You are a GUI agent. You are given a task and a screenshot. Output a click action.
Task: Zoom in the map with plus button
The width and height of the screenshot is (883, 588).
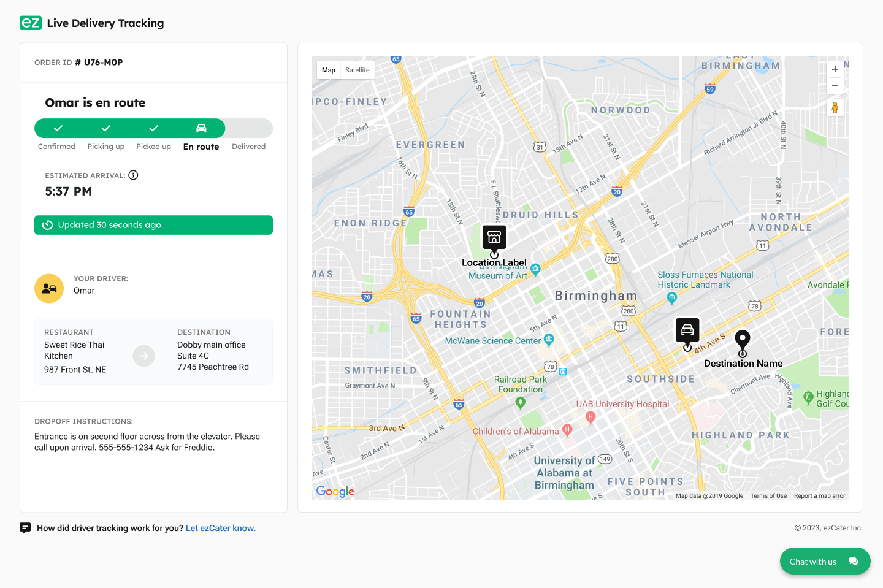pyautogui.click(x=835, y=69)
